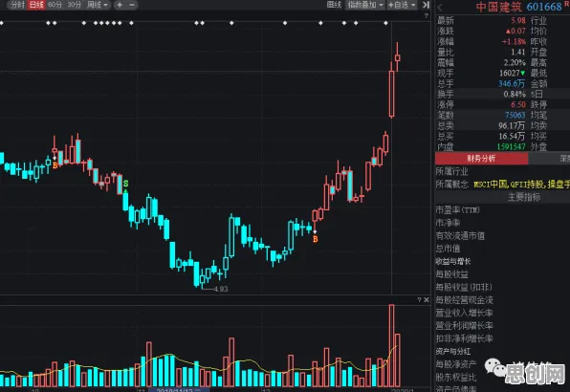Switch to the 分时 intraday chart
This screenshot has width=570, height=392.
pyautogui.click(x=17, y=5)
